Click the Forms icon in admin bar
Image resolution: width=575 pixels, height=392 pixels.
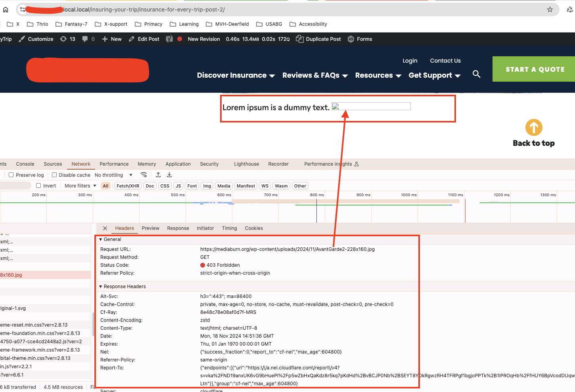(351, 39)
